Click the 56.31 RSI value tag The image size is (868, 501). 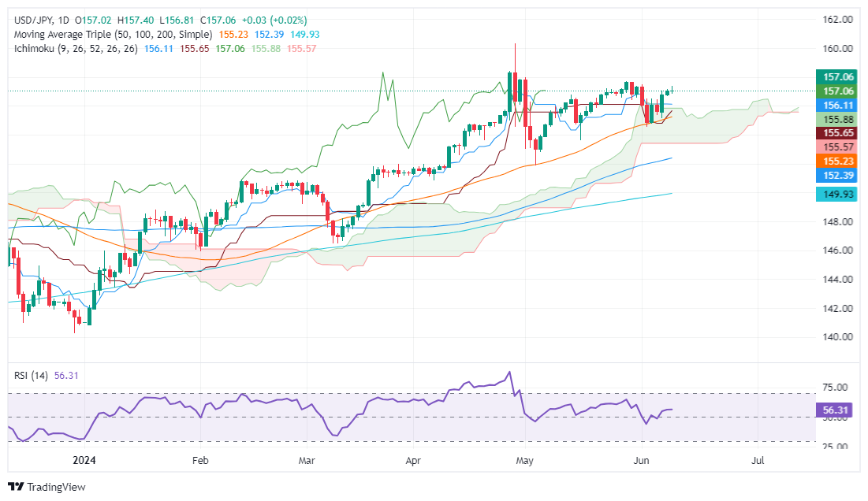[836, 410]
